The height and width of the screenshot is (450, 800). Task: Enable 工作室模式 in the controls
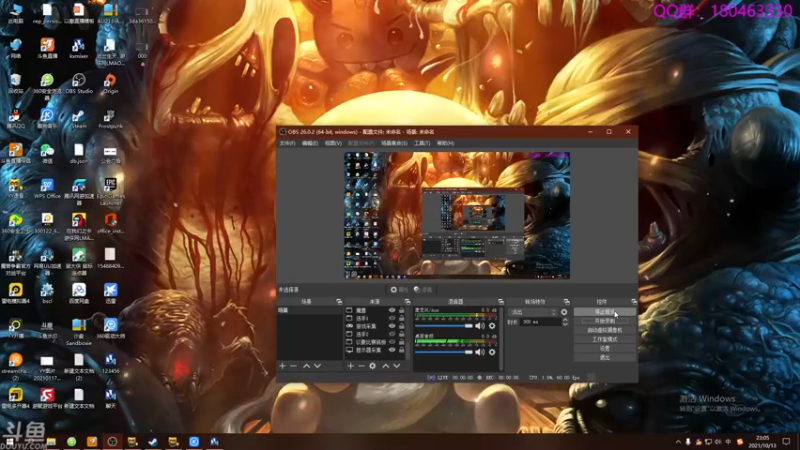point(605,339)
